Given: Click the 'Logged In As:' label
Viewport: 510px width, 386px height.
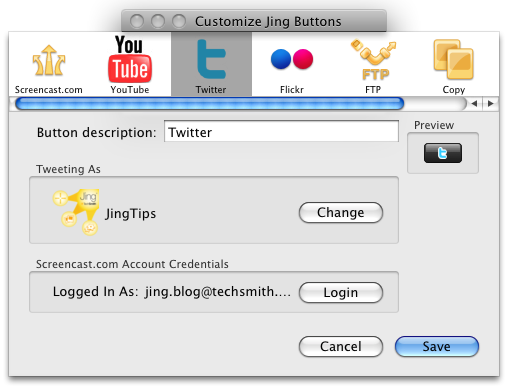Looking at the screenshot, I should [x=95, y=292].
